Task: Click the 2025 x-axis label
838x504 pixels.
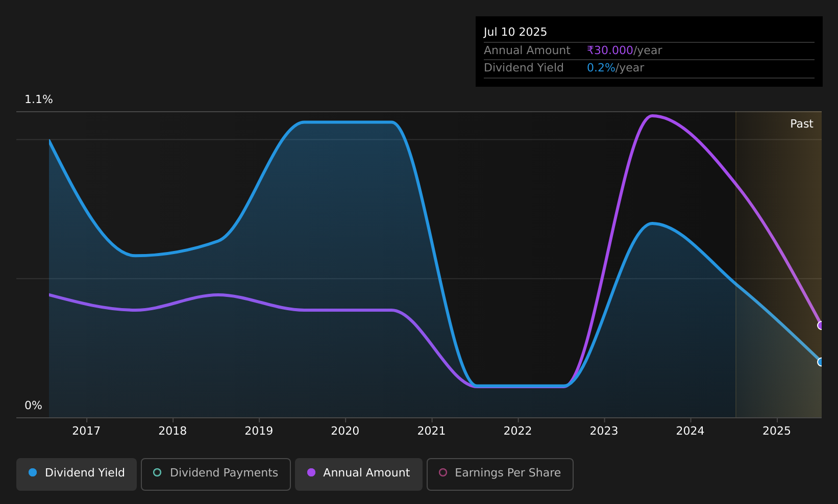Action: pyautogui.click(x=776, y=431)
